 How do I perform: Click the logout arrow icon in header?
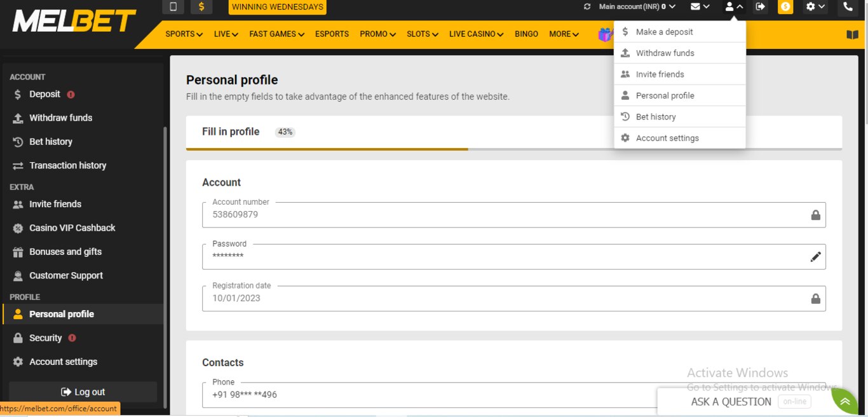(x=760, y=7)
